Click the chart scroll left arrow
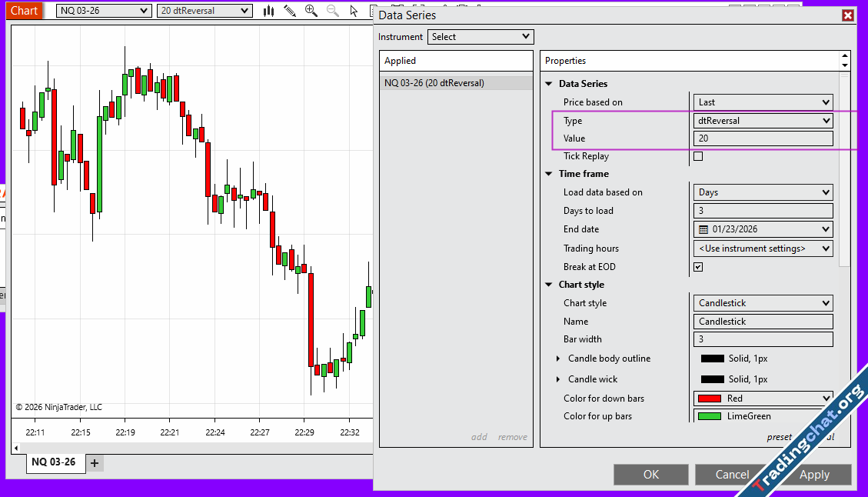This screenshot has height=497, width=868. (17, 448)
